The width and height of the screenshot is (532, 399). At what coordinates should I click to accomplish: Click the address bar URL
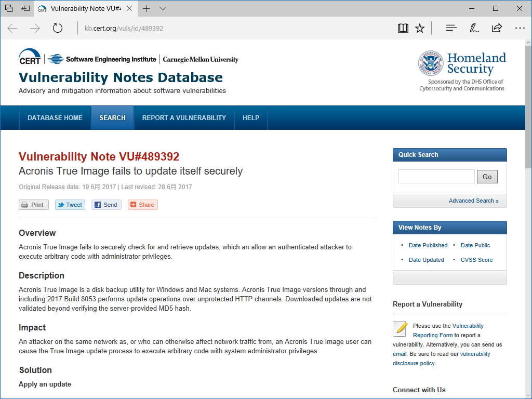[124, 28]
